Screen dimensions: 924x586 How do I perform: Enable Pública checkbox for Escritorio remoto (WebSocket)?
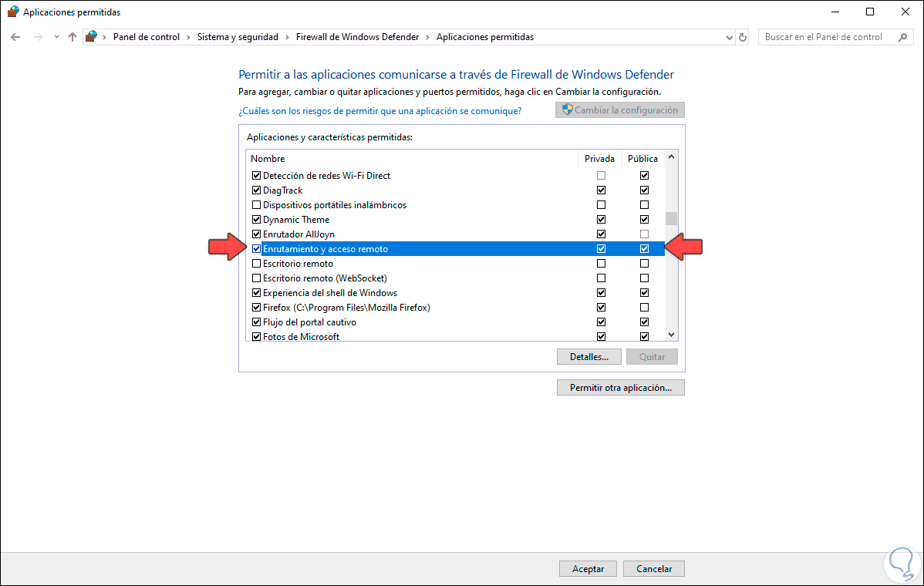tap(644, 278)
